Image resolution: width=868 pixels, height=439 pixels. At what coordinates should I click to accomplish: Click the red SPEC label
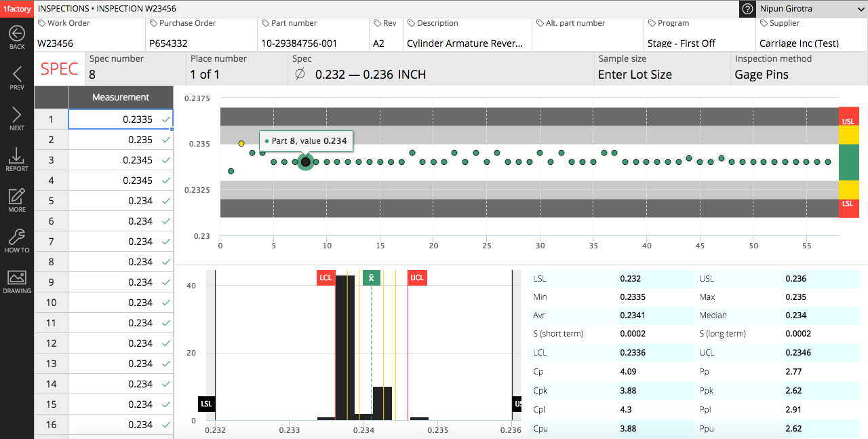(x=59, y=69)
